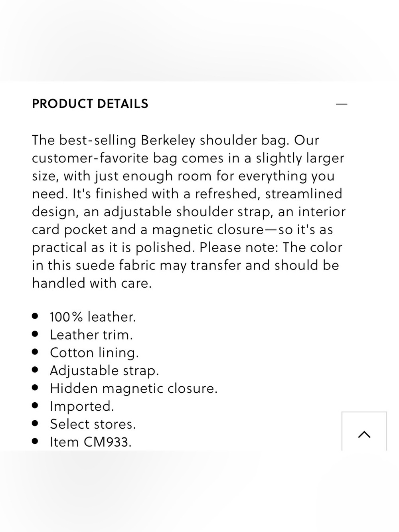Click the blurred image area above Product Details
The width and height of the screenshot is (399, 532).
click(x=199, y=40)
